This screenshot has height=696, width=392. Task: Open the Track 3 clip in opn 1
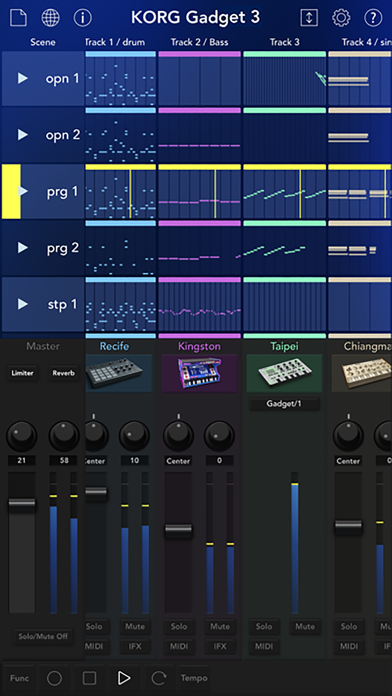pos(285,79)
